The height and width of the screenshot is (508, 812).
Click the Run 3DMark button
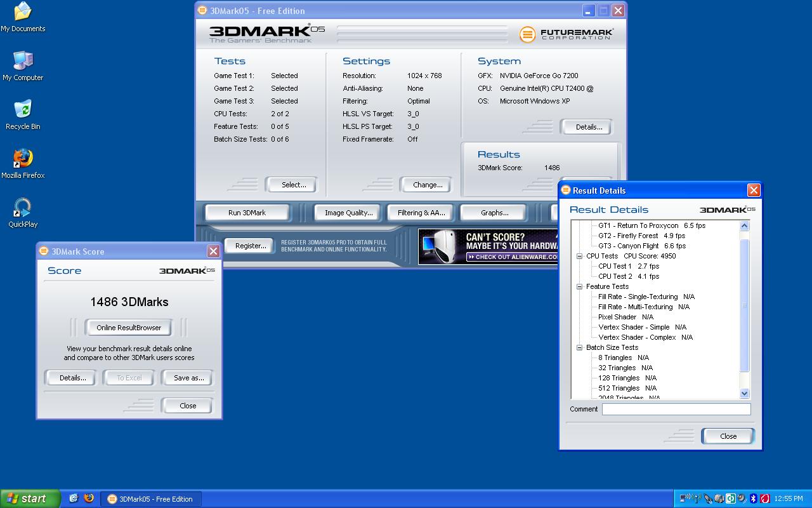tap(247, 213)
